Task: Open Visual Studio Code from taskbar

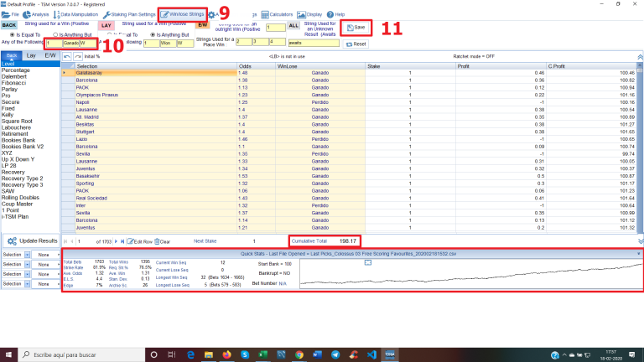Action: [371, 354]
